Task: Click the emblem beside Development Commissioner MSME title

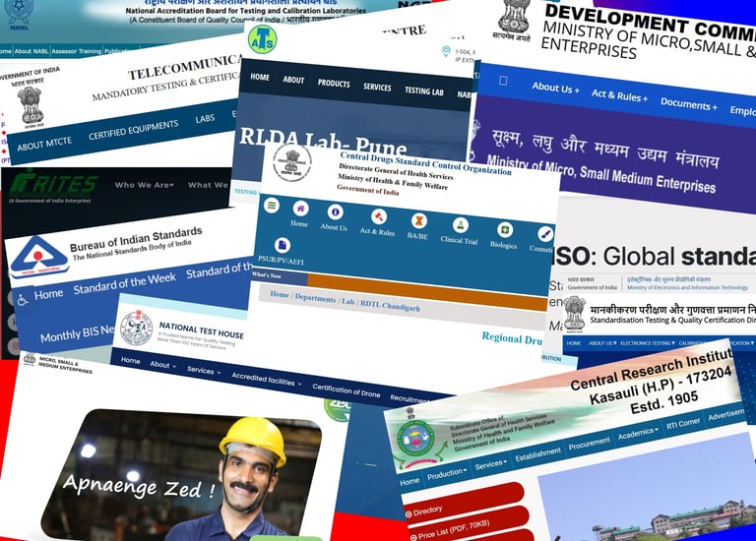Action: coord(514,21)
